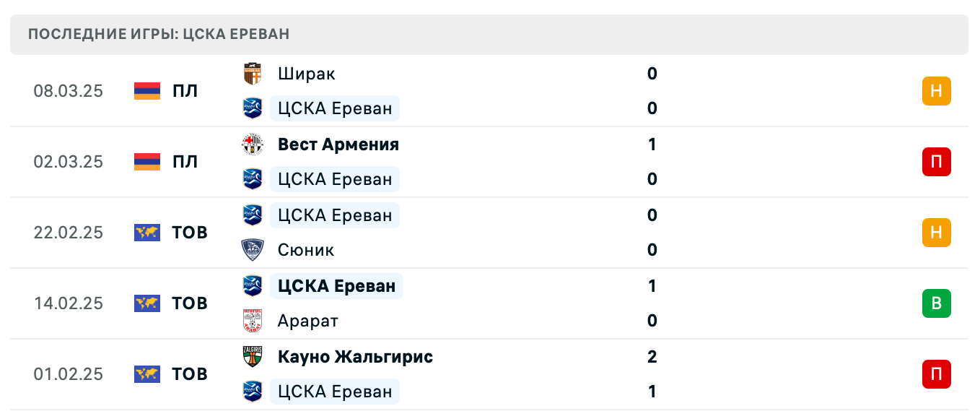Select the Вест Армения club badge

253,144
